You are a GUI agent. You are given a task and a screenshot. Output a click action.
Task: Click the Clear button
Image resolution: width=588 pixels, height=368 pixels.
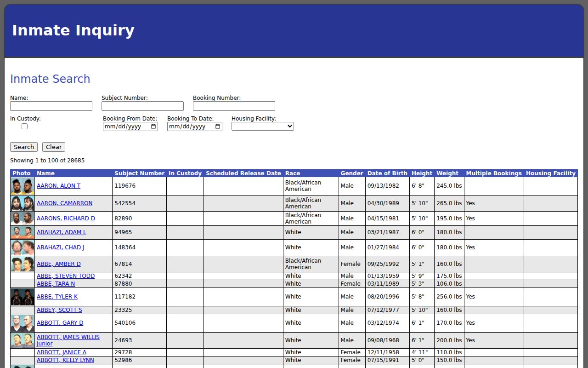[x=54, y=147]
